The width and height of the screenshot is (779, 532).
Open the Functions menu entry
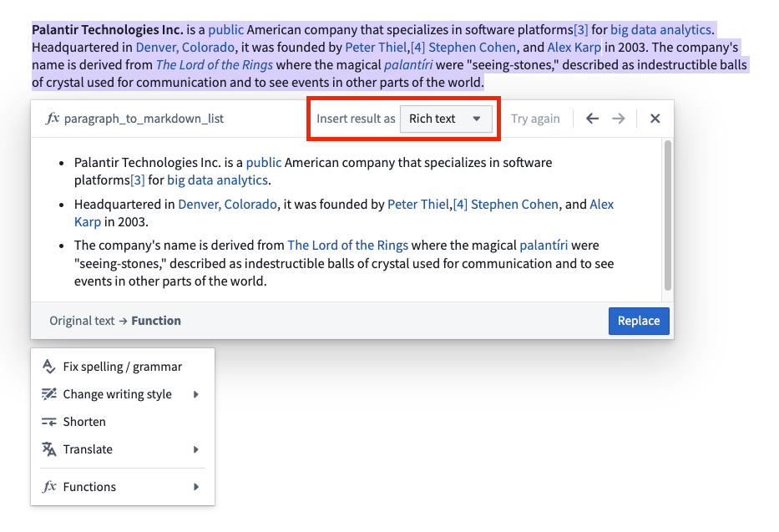[122, 486]
